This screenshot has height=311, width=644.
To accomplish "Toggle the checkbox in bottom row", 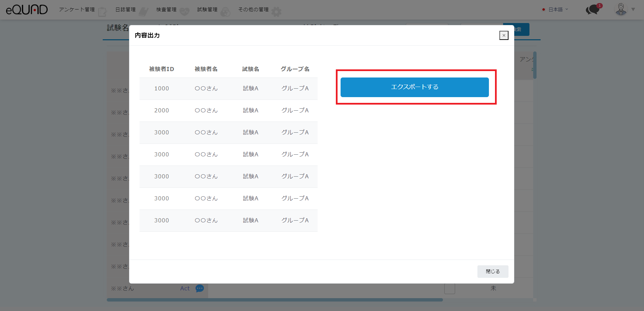I will point(449,289).
